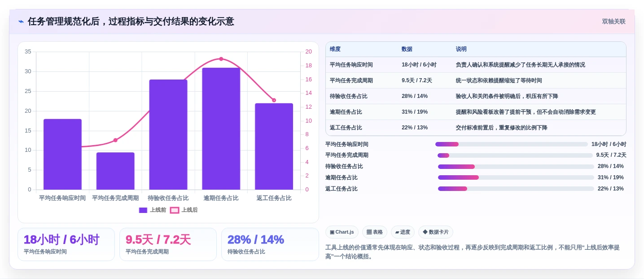This screenshot has width=644, height=279.
Task: Click the 上线前 legend label
Action: (158, 210)
